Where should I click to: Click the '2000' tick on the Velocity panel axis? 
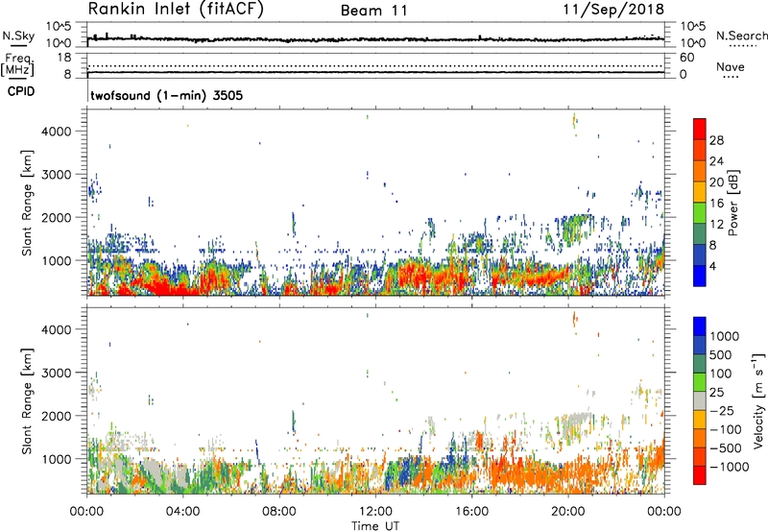(x=56, y=416)
